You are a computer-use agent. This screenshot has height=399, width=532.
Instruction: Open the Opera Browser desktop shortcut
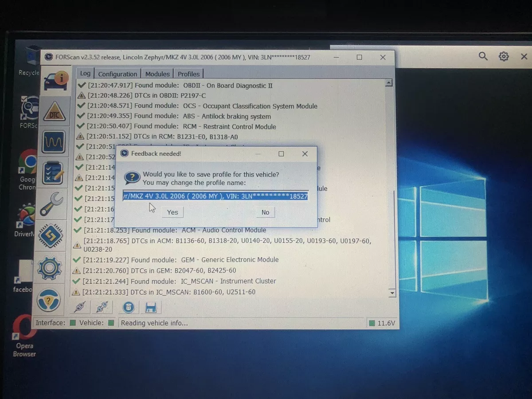24,336
